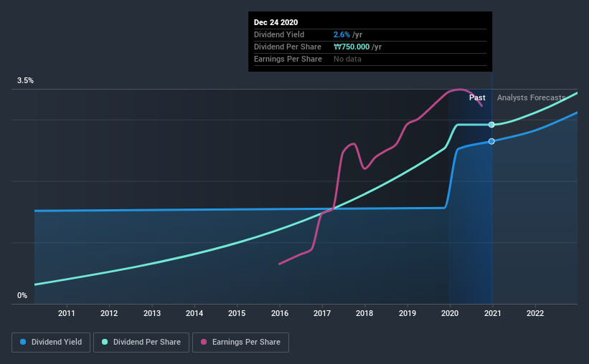
Task: Click the pink Earnings Per Share legend dot
Action: (204, 342)
